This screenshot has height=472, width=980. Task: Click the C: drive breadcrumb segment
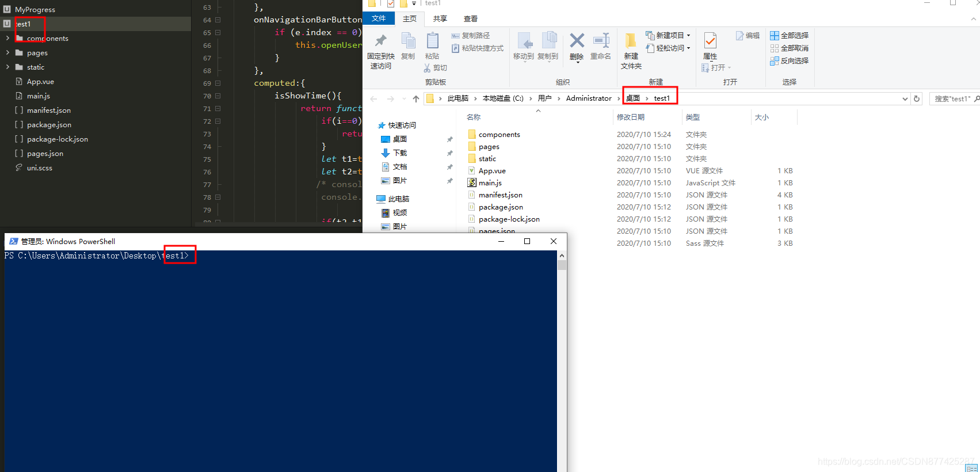point(503,98)
